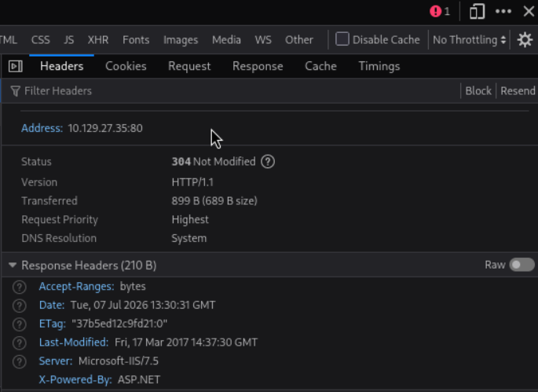Toggle responsive design mode icon

coord(477,12)
